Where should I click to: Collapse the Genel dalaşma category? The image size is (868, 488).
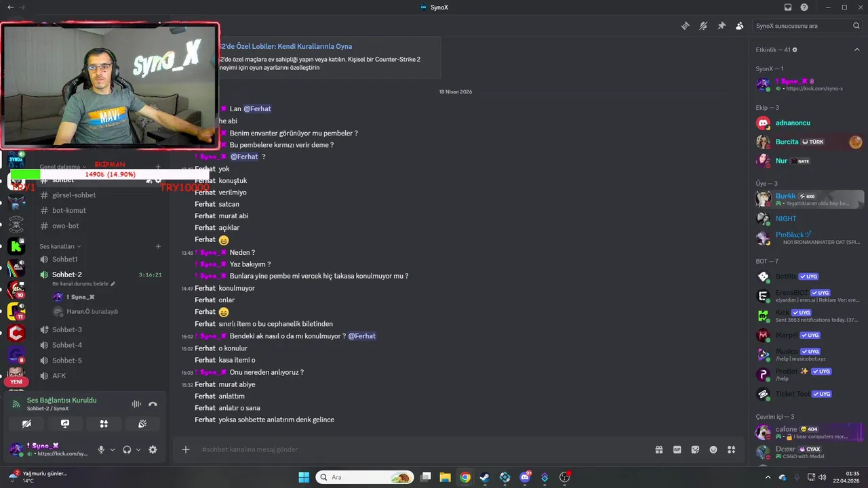[63, 167]
